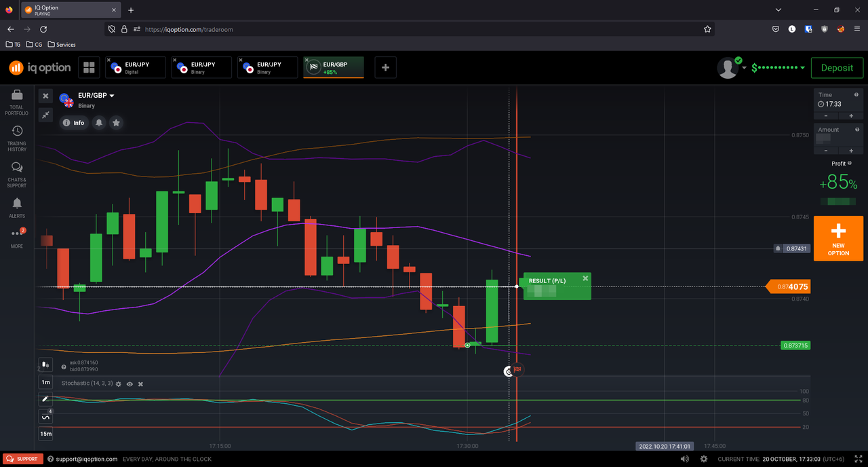Bookmark this page with the star

point(707,29)
